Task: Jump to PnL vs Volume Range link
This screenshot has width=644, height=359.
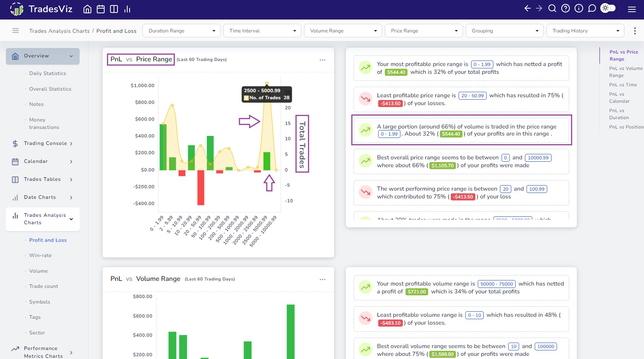Action: [x=625, y=72]
